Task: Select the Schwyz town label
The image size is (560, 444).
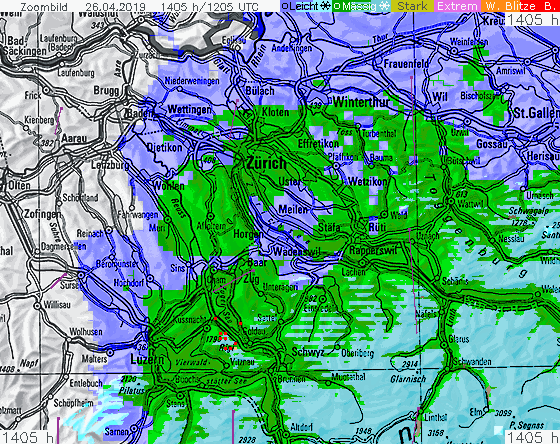Action: [308, 352]
